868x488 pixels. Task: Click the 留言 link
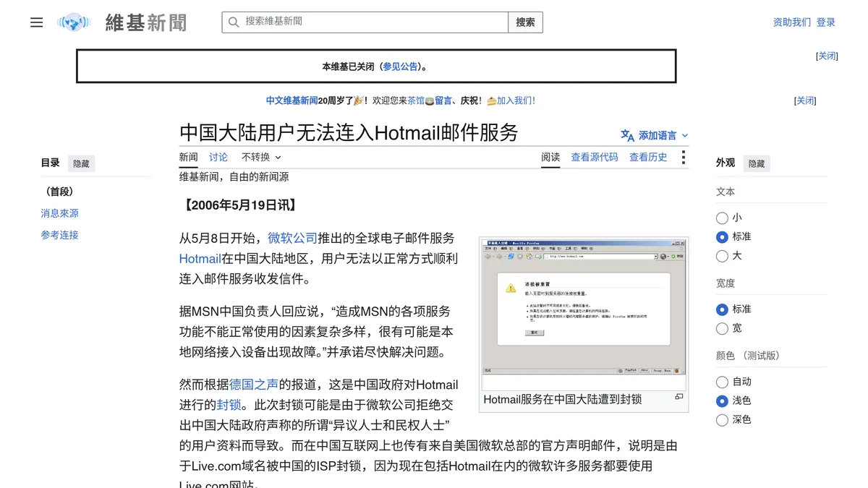coord(443,100)
